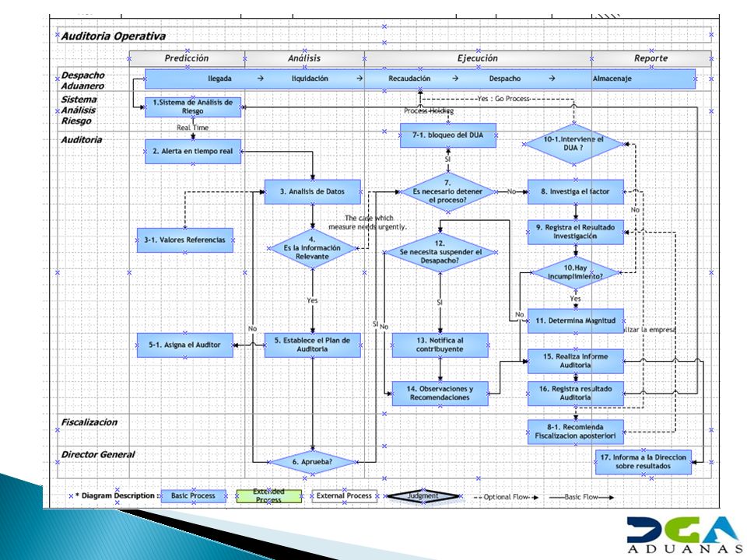Select box '2. Alerta en tiempo real'
Image resolution: width=747 pixels, height=560 pixels.
[x=193, y=152]
